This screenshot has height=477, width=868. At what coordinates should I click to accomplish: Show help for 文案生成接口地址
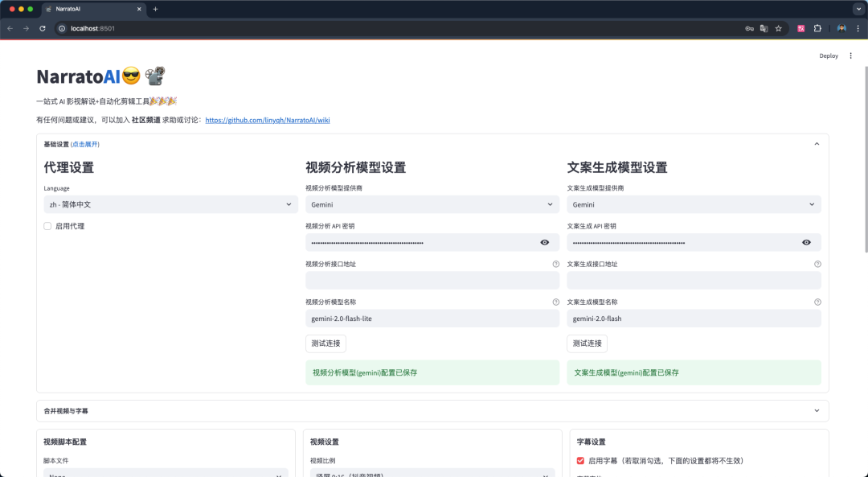(817, 265)
